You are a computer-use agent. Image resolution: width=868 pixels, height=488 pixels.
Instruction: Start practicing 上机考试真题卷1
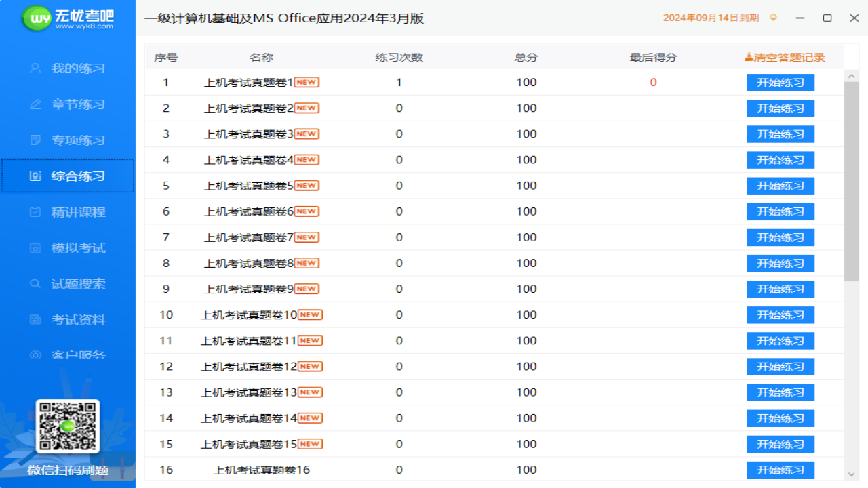click(x=780, y=82)
